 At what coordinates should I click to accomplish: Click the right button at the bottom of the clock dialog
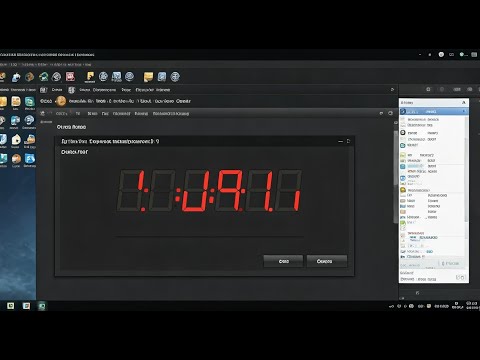click(x=327, y=261)
